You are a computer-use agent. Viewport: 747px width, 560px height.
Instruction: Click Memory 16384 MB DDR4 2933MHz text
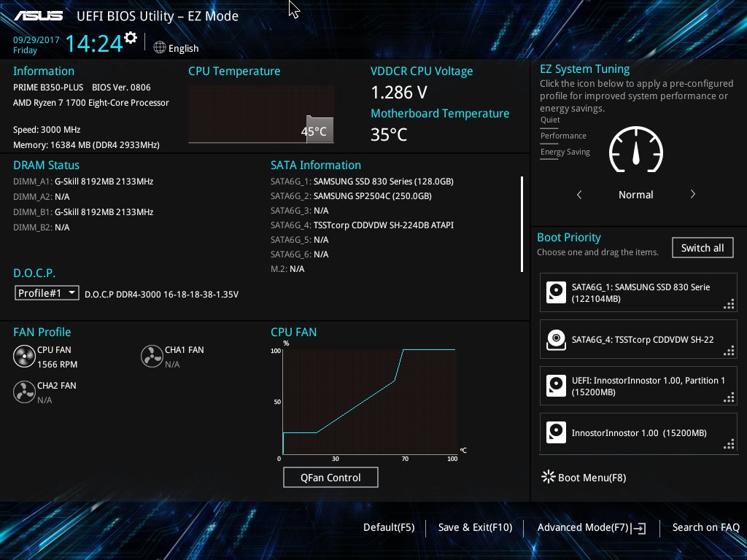(86, 145)
